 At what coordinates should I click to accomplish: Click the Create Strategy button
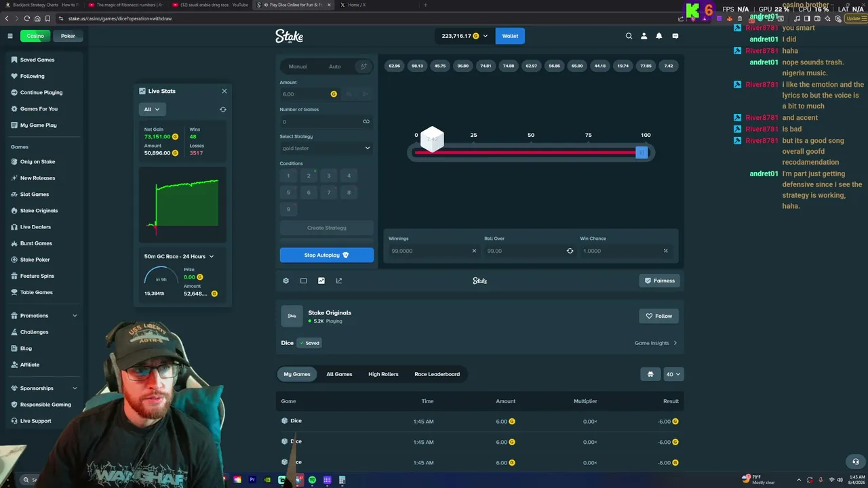pos(327,228)
